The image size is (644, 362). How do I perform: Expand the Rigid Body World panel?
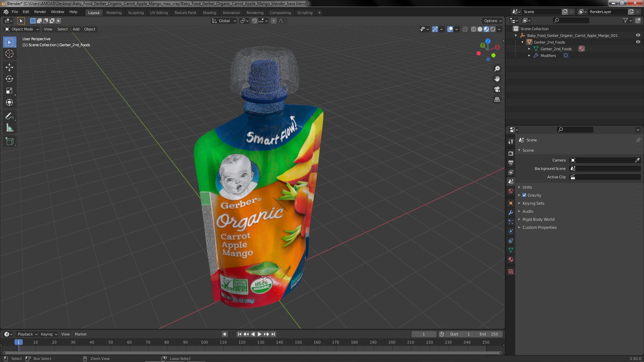point(538,219)
